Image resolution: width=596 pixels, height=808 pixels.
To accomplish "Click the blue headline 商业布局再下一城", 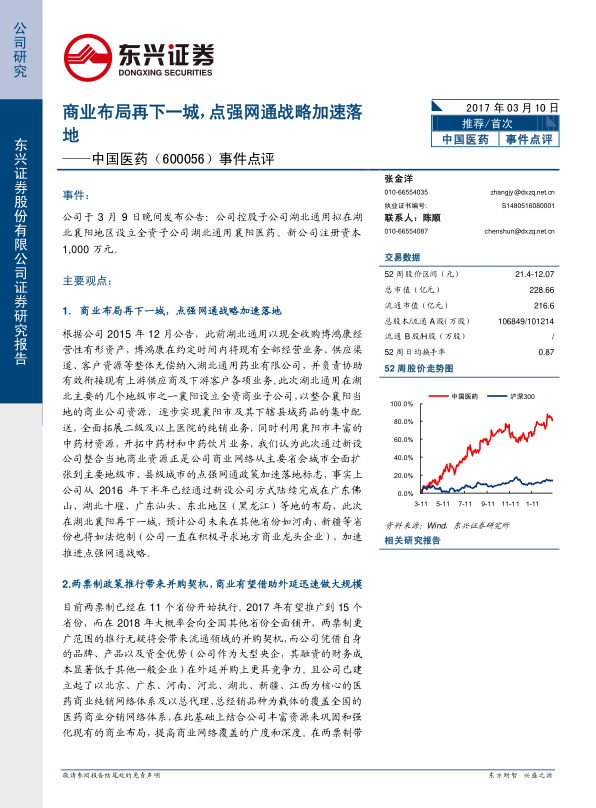I will tap(212, 123).
